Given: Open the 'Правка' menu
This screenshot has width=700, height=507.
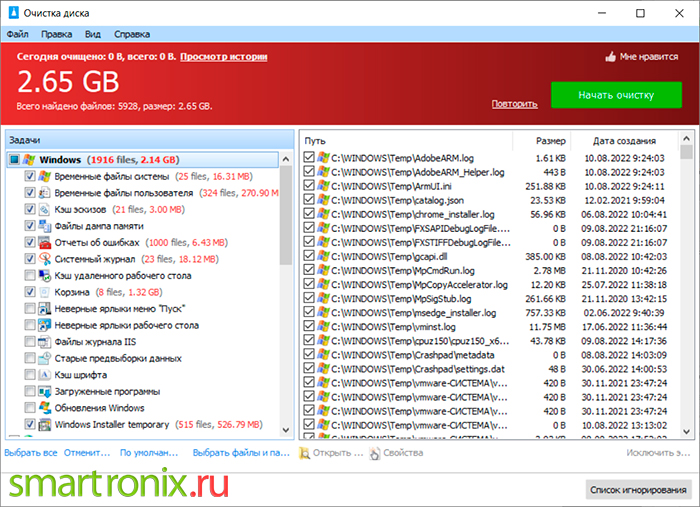Looking at the screenshot, I should [57, 34].
